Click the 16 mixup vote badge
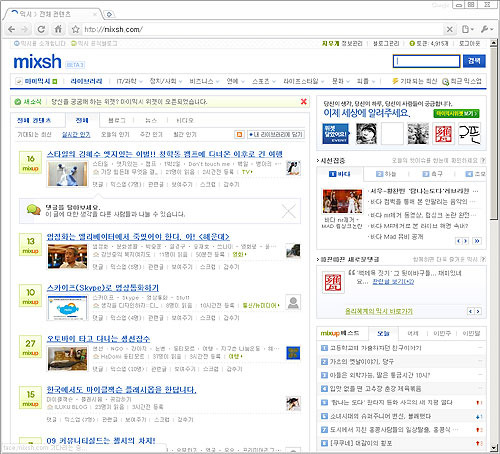The height and width of the screenshot is (454, 500). [x=30, y=163]
